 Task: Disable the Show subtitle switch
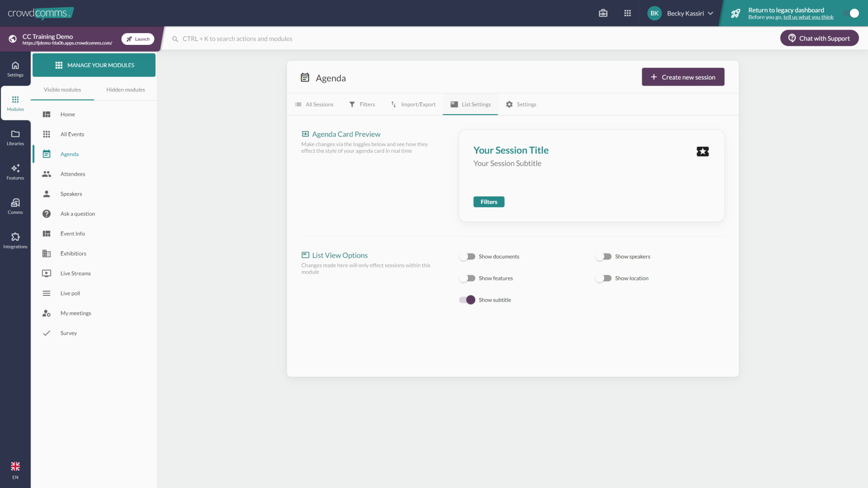[x=468, y=300]
